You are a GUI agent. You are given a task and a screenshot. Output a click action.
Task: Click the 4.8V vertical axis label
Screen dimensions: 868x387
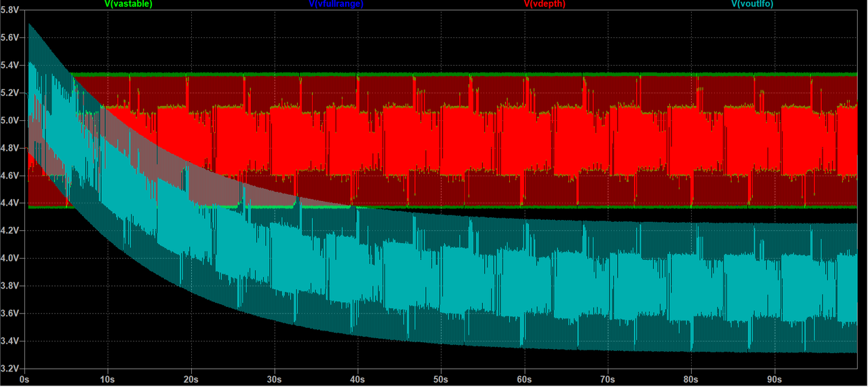coord(9,148)
